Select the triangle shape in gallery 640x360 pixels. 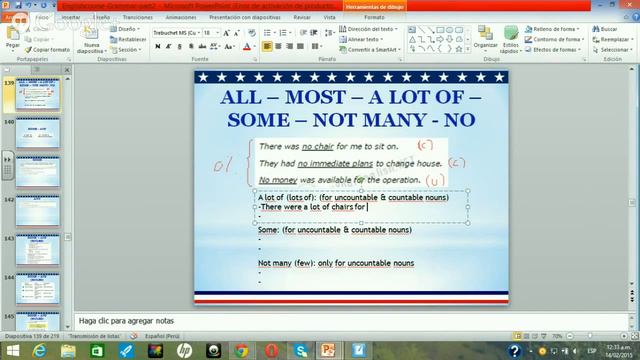click(412, 39)
